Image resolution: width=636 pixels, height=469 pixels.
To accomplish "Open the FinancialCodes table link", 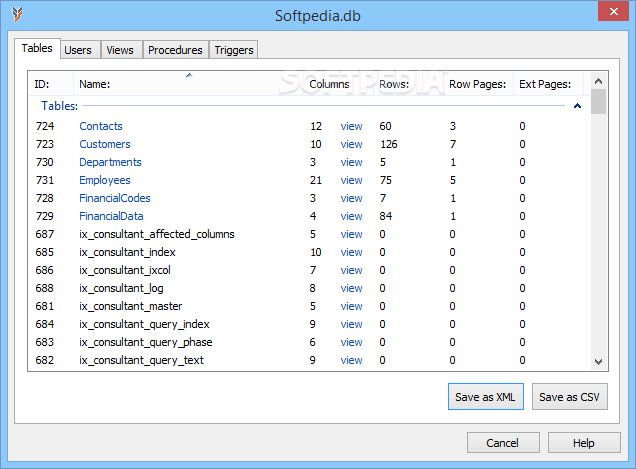I will point(115,198).
